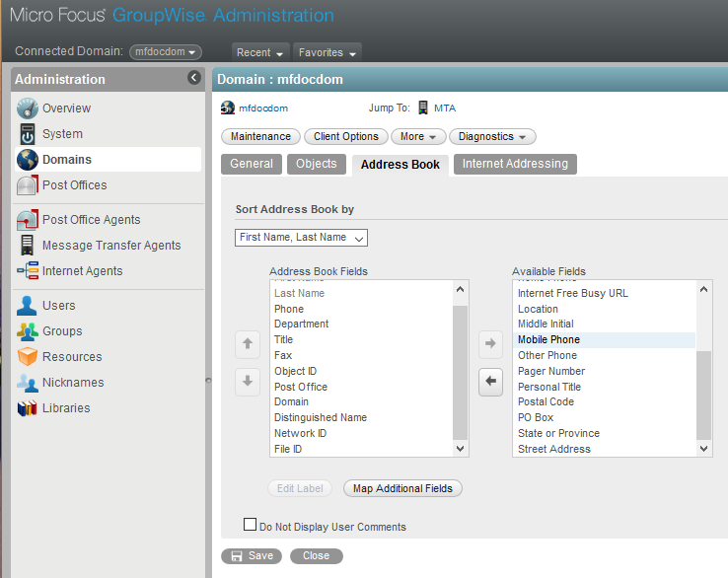728x578 pixels.
Task: Move Mobile Phone field left with arrow
Action: (x=490, y=382)
